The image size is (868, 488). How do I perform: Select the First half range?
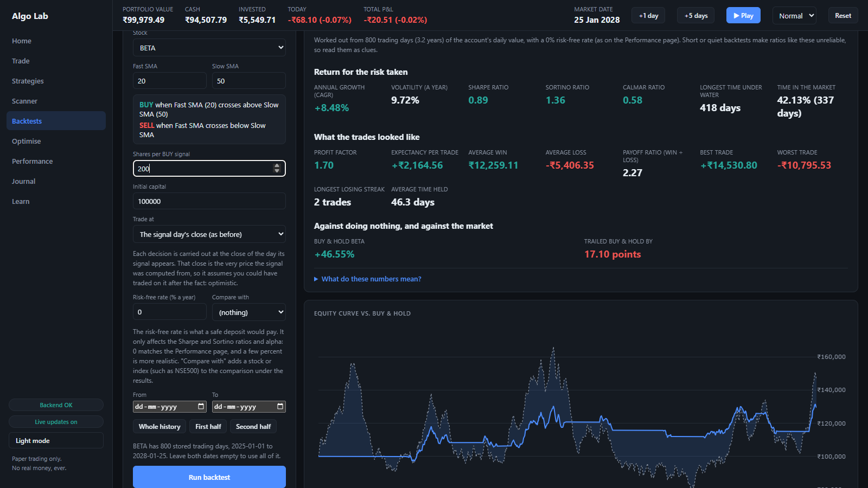(208, 427)
